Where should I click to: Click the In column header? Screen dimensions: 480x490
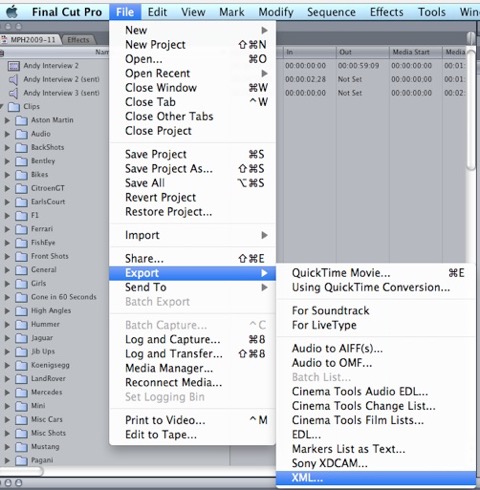coord(310,52)
